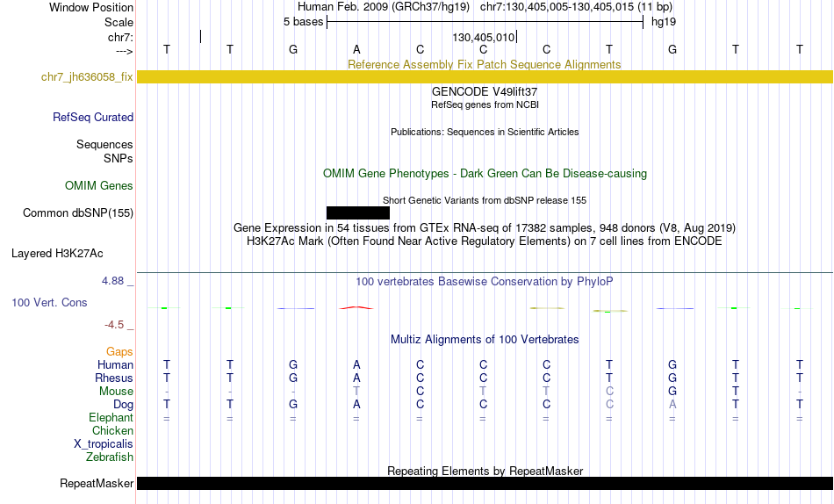Open 100 vertebrates Basewise Conservation by PhyloP title
This screenshot has width=834, height=504.
coord(485,282)
